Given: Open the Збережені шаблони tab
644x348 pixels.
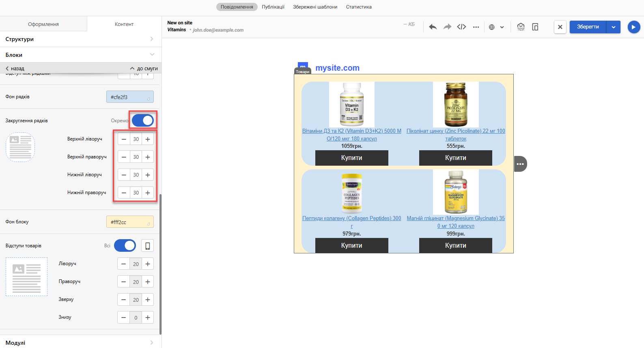Looking at the screenshot, I should tap(315, 7).
